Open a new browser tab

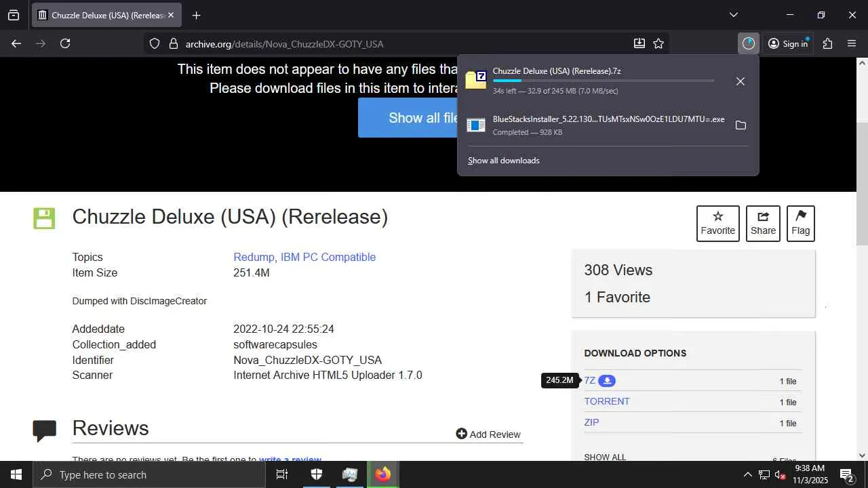[x=196, y=15]
